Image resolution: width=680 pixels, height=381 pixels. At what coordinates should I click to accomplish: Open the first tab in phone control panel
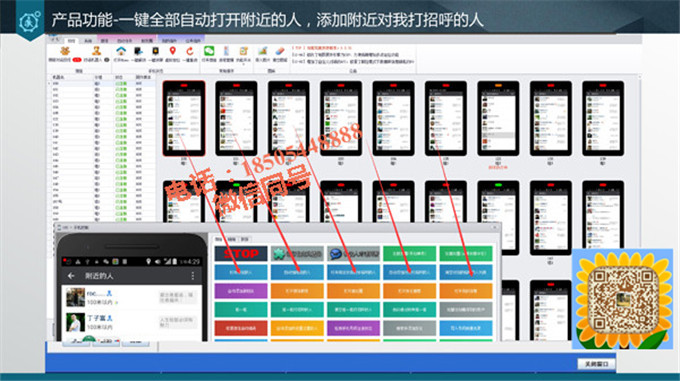[x=219, y=239]
